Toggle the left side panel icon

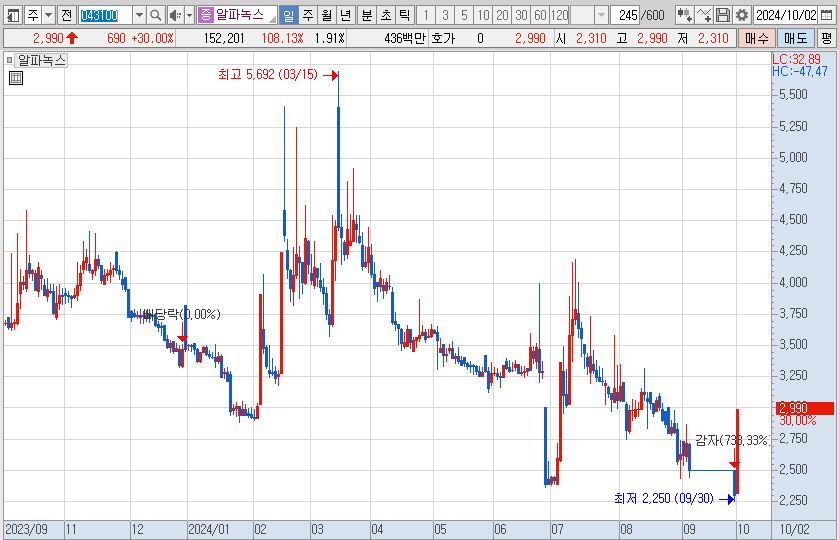[x=12, y=15]
